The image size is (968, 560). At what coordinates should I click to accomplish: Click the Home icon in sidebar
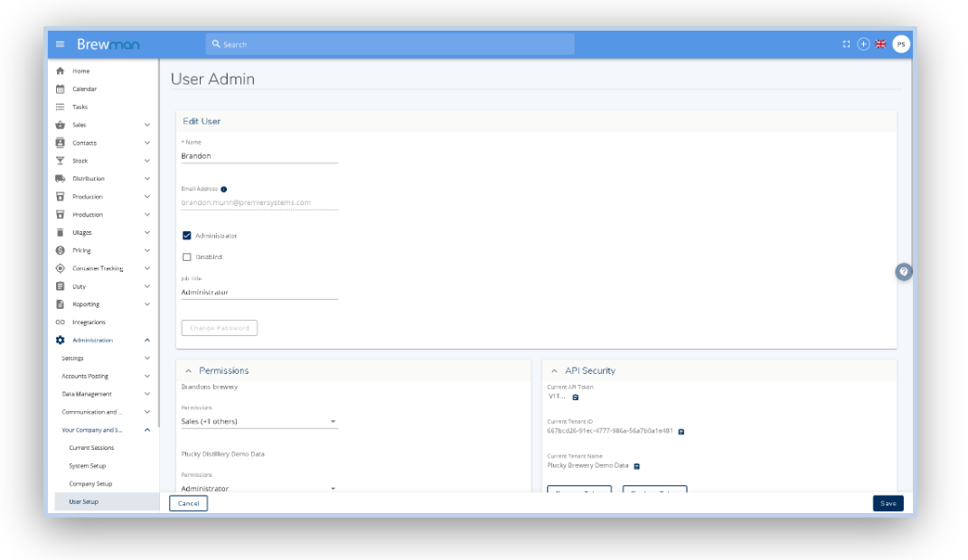click(61, 71)
